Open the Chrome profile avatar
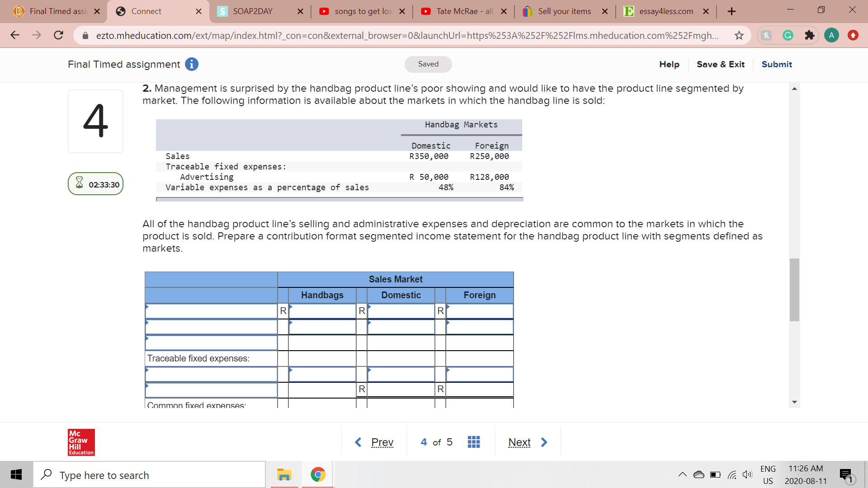The image size is (868, 488). pos(831,35)
